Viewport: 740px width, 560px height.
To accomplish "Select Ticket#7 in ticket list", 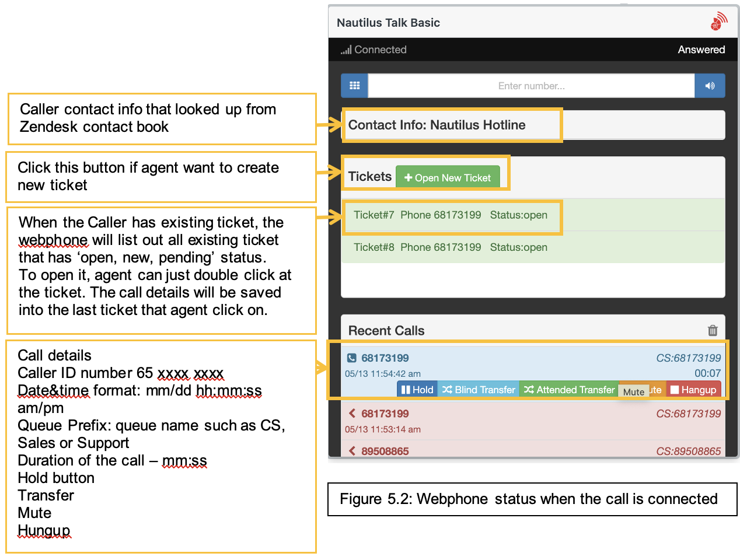I will [x=533, y=215].
